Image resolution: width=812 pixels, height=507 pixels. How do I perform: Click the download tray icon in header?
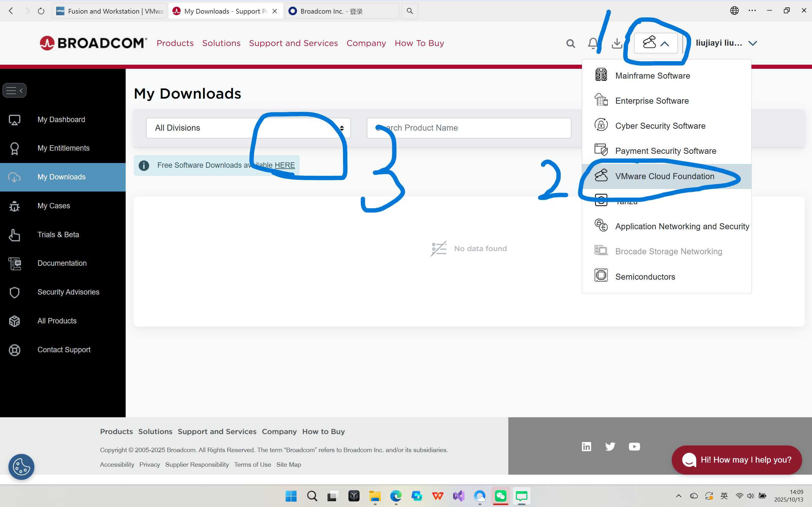[617, 43]
